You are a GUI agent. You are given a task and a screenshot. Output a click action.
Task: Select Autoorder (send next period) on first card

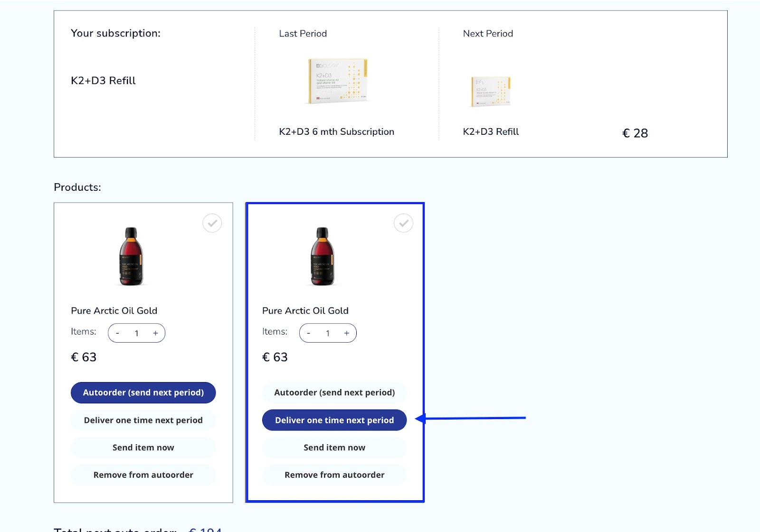(143, 392)
